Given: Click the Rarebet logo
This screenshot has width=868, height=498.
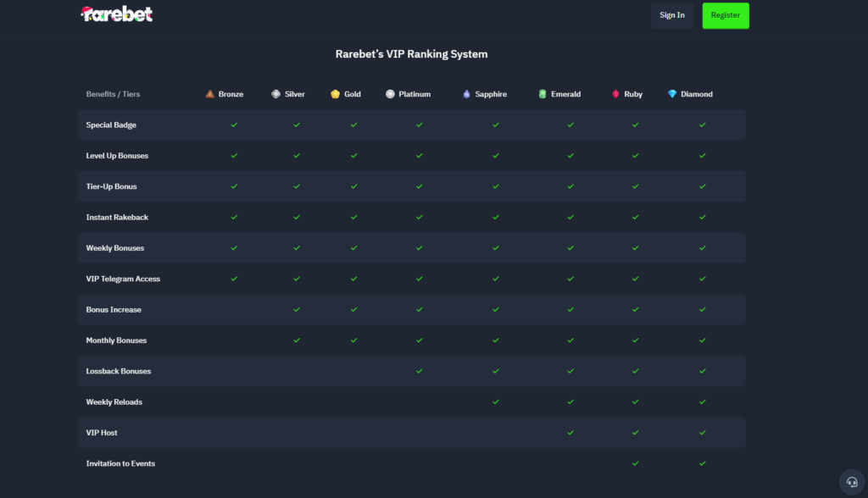Looking at the screenshot, I should coord(117,14).
